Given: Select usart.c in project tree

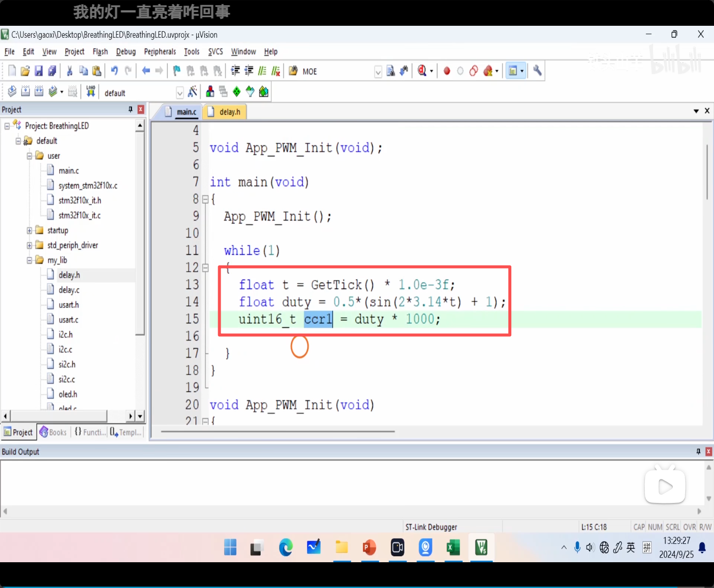Looking at the screenshot, I should point(69,320).
